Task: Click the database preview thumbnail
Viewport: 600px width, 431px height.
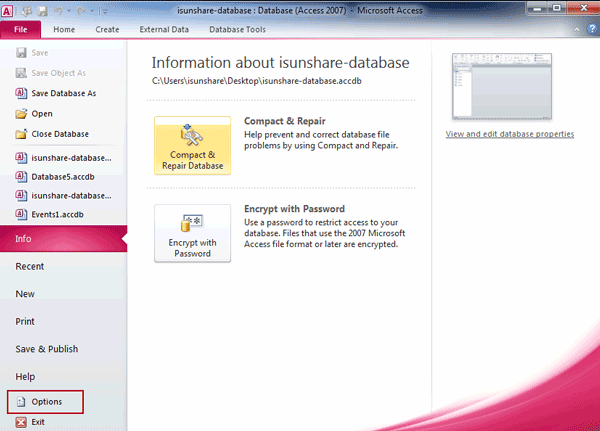Action: 502,87
